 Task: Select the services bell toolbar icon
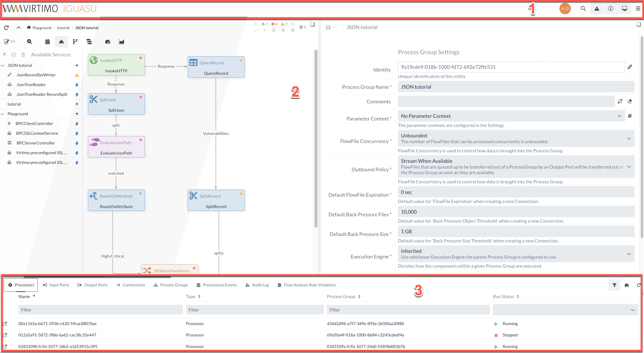(x=61, y=42)
